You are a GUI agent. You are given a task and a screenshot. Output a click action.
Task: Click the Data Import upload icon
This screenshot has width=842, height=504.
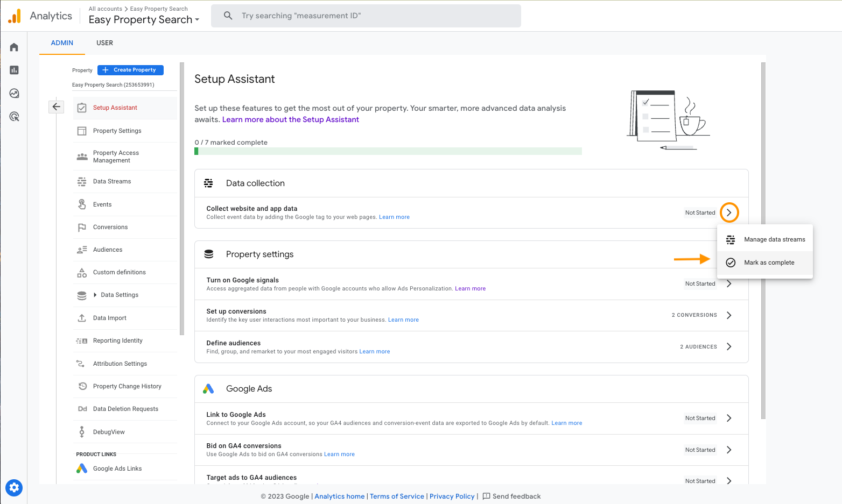pos(82,318)
